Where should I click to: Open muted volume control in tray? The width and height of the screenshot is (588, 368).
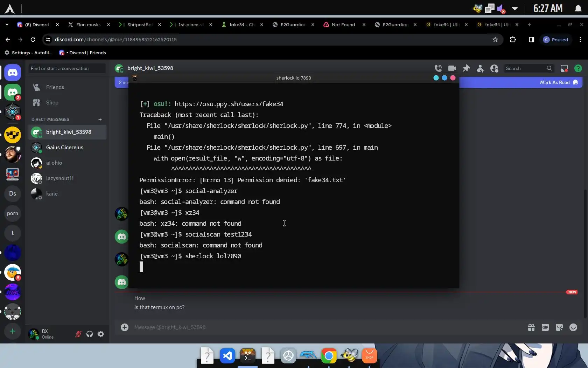click(x=501, y=8)
